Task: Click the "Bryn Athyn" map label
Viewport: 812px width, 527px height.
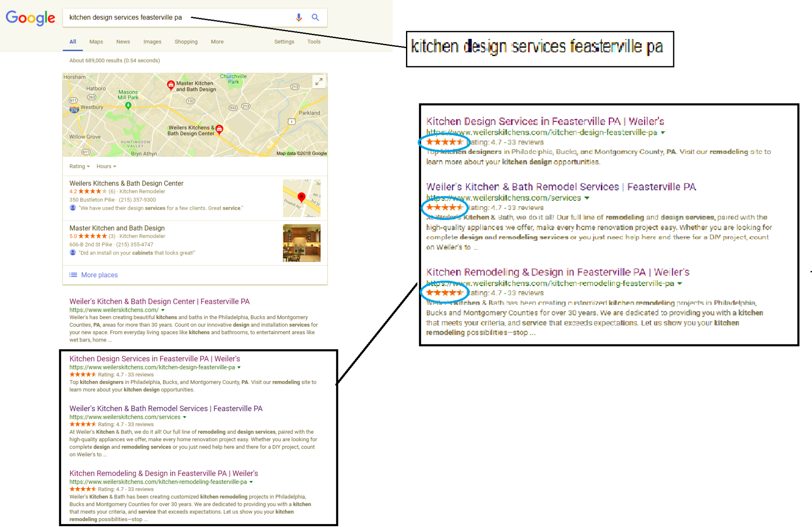Action: pyautogui.click(x=144, y=154)
